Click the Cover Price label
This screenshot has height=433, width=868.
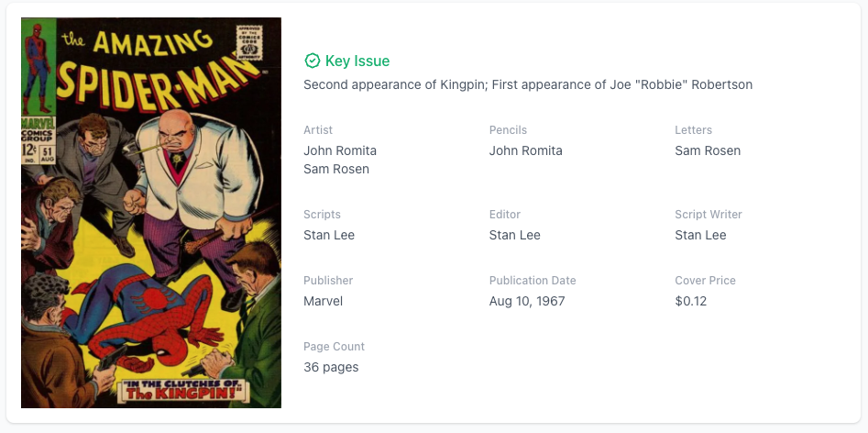[705, 281]
